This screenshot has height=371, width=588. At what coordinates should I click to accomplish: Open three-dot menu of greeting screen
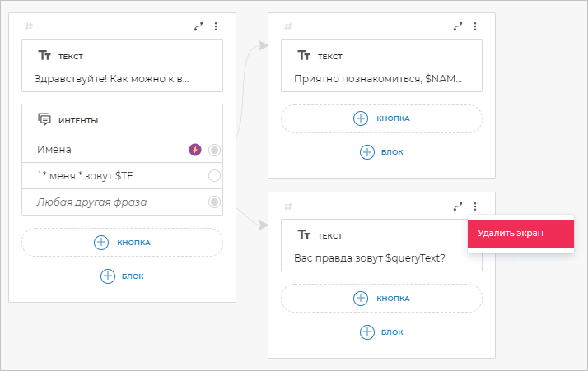pos(216,26)
